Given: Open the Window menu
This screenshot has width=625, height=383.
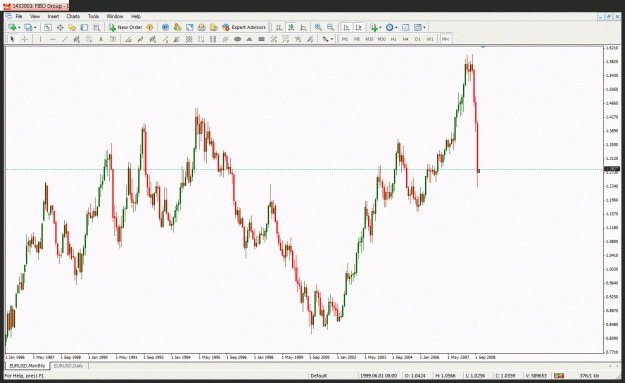Looking at the screenshot, I should tap(115, 16).
